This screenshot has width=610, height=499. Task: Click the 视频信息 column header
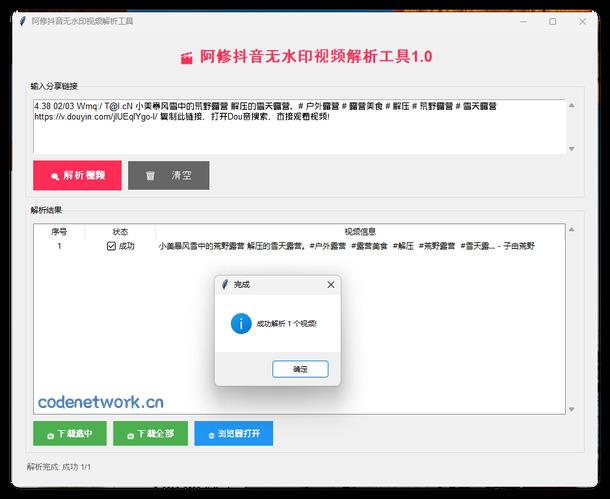coord(360,232)
